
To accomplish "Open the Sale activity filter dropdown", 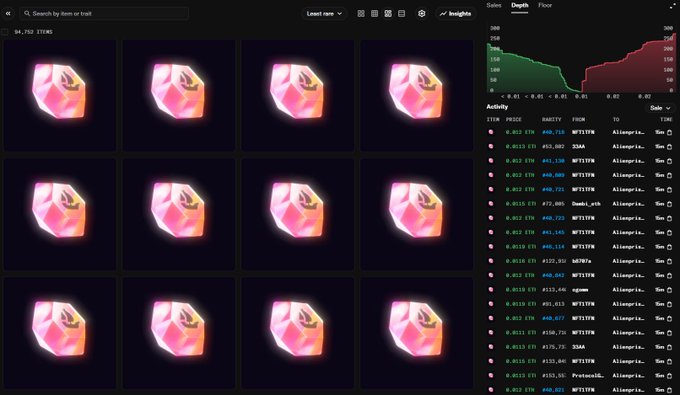I will click(660, 108).
